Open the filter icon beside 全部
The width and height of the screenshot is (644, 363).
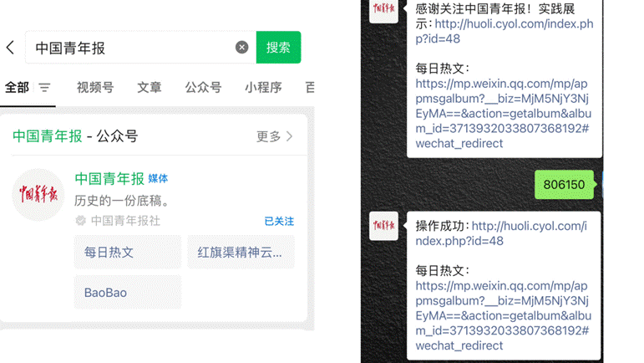tap(44, 88)
